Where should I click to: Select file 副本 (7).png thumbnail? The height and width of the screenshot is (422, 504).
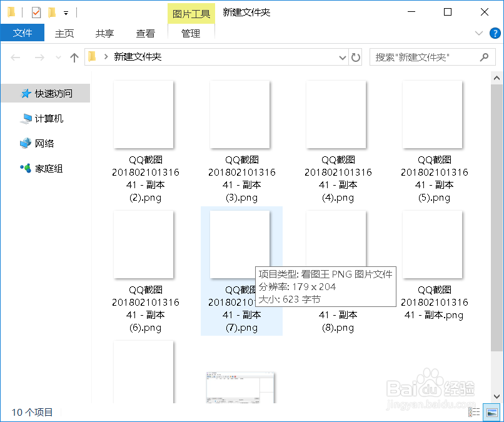pyautogui.click(x=239, y=244)
